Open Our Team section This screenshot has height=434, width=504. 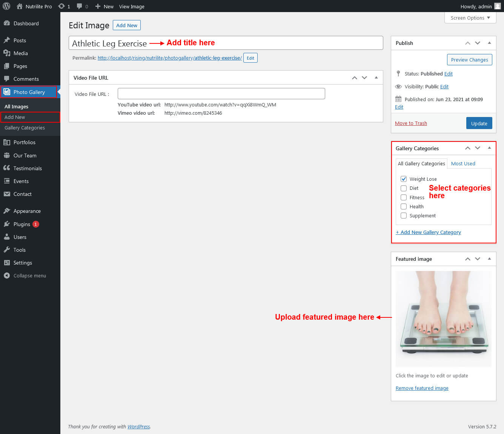point(25,155)
